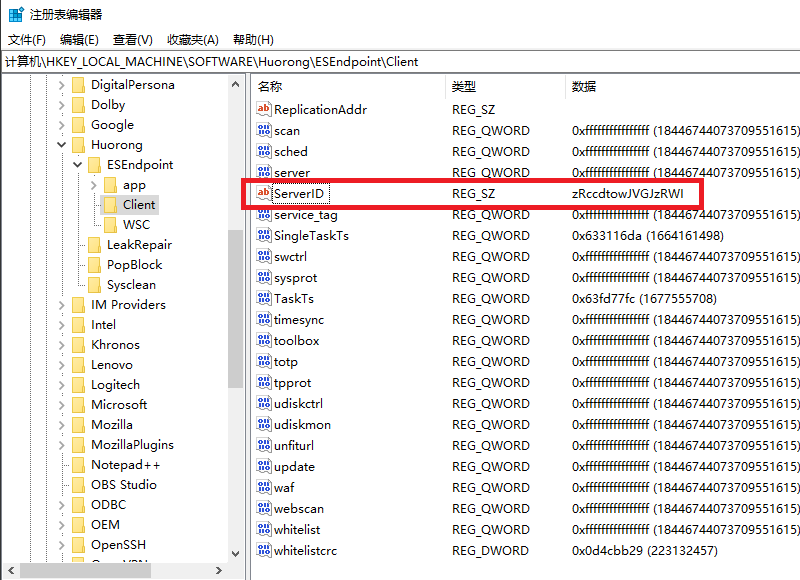Screen dimensions: 800x580
Task: Select the Client folder icon
Action: (x=109, y=204)
